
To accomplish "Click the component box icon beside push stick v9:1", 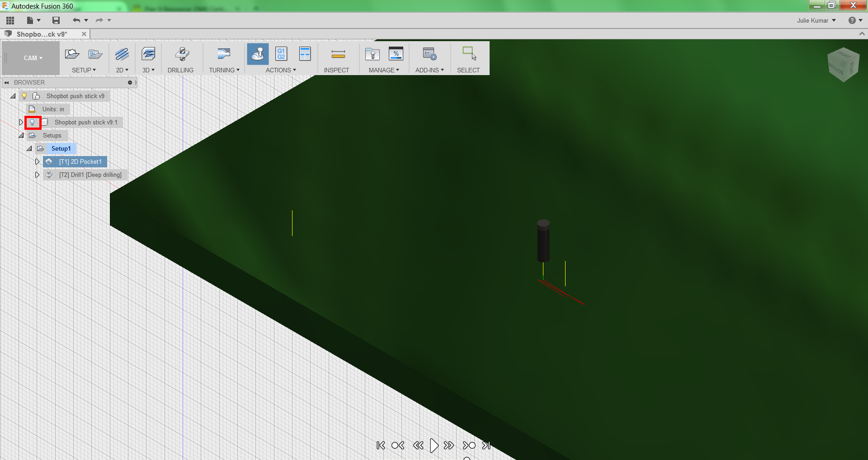I will (45, 123).
